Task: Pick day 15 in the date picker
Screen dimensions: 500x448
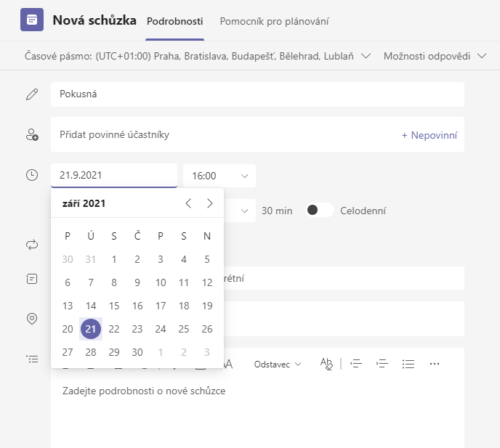Action: coord(114,306)
